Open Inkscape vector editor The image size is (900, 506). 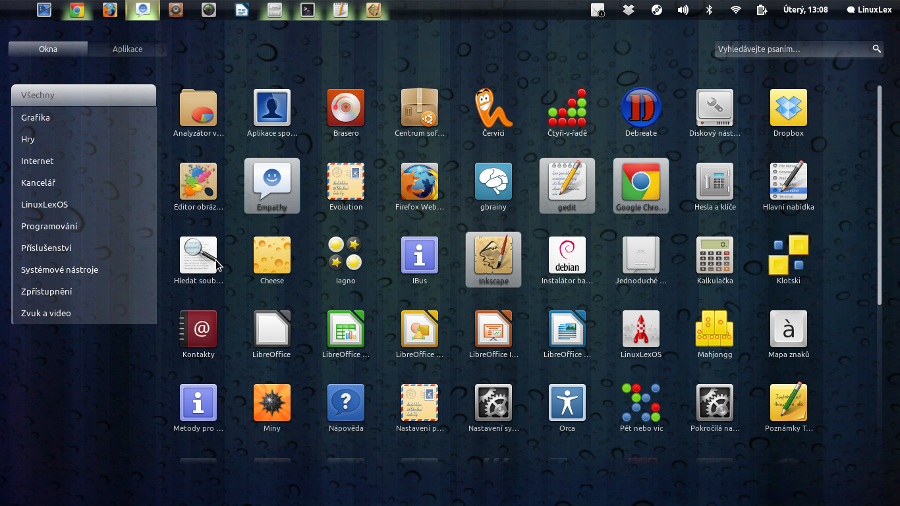pos(493,260)
